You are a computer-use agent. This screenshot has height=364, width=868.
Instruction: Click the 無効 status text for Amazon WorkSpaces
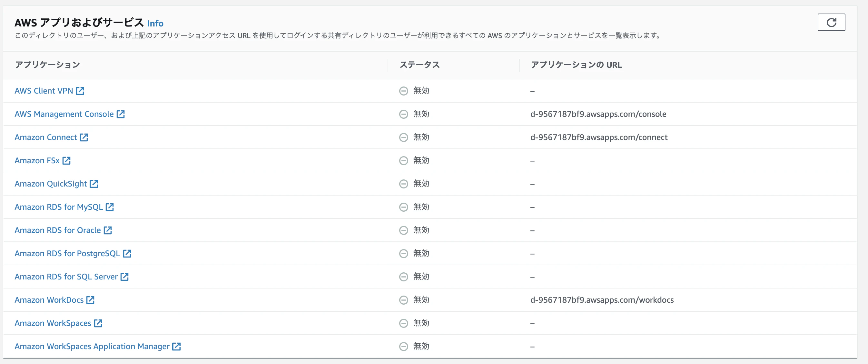pos(421,323)
